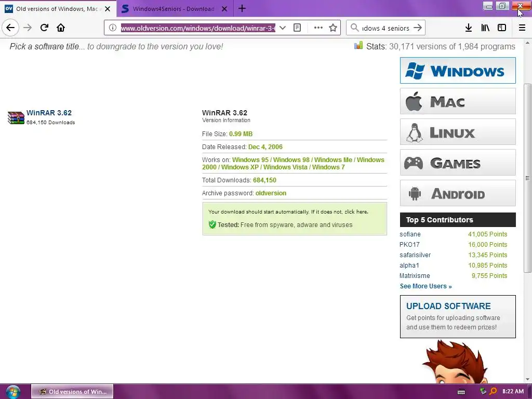532x399 pixels.
Task: Close the Windows4Seniors tab
Action: click(x=224, y=9)
